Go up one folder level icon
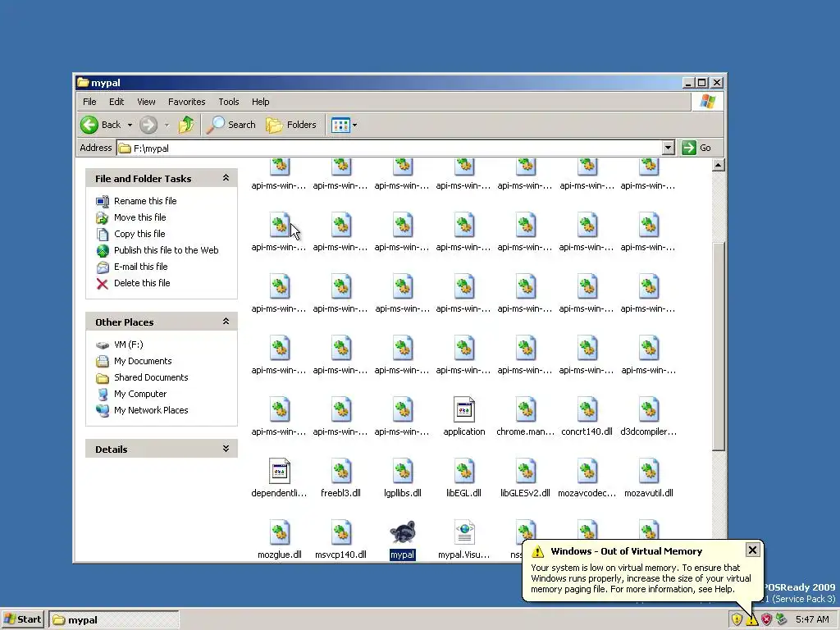The height and width of the screenshot is (630, 840). tap(186, 125)
